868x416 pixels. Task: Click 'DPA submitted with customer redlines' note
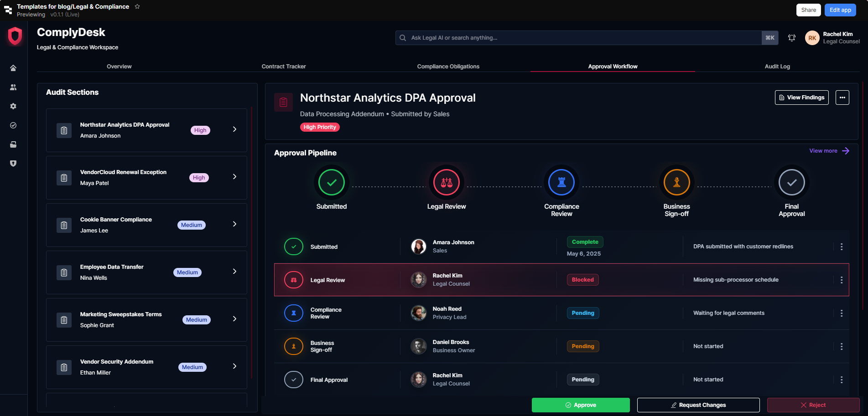tap(743, 247)
